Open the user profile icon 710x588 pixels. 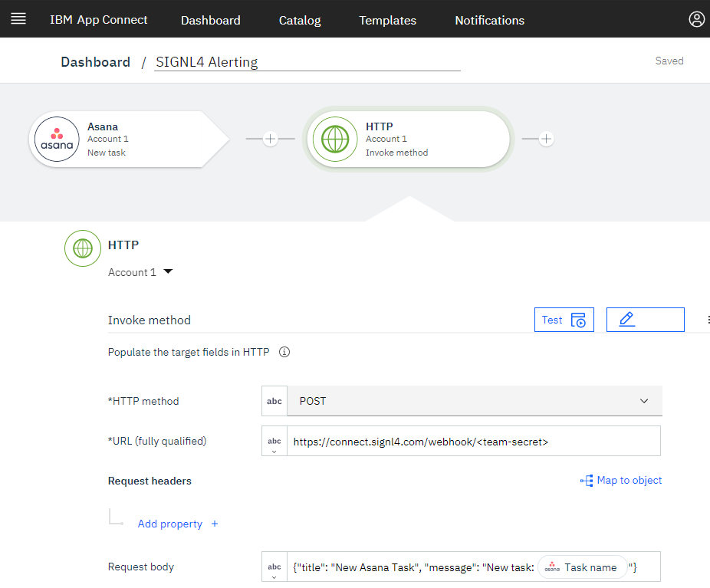coord(696,19)
